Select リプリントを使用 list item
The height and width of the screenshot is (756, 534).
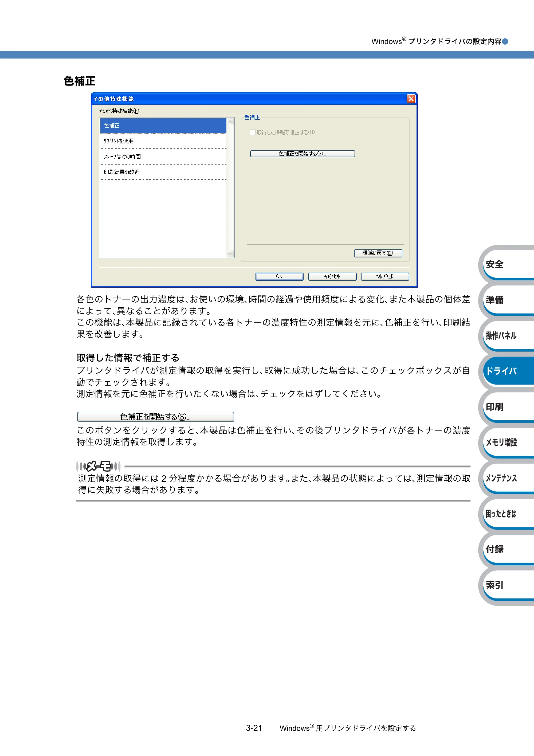pos(163,141)
